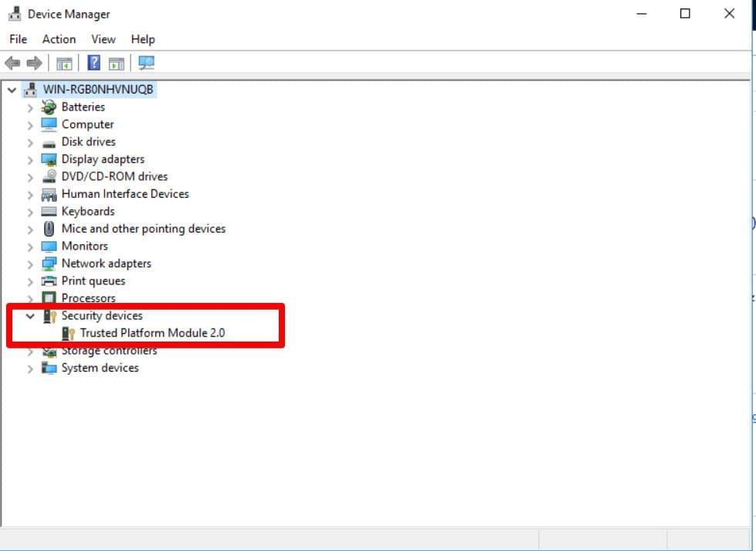Screen dimensions: 756x551
Task: Click the Back arrow toolbar button
Action: [x=12, y=63]
